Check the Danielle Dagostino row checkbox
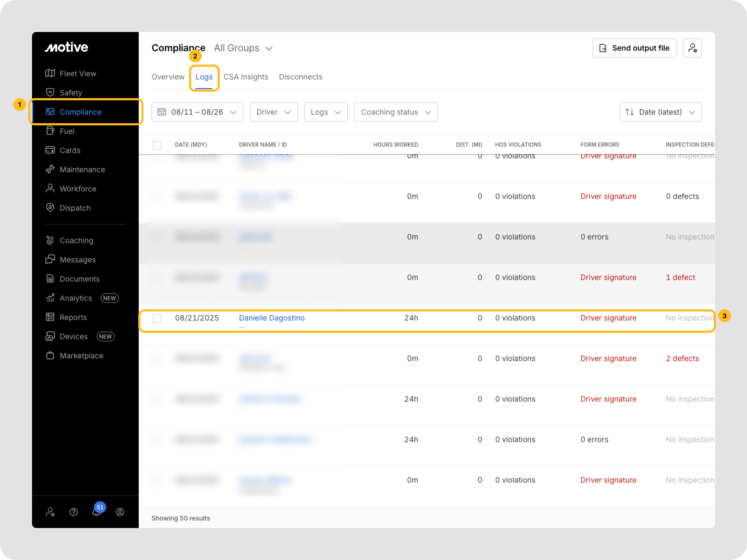The width and height of the screenshot is (747, 560). [x=157, y=318]
